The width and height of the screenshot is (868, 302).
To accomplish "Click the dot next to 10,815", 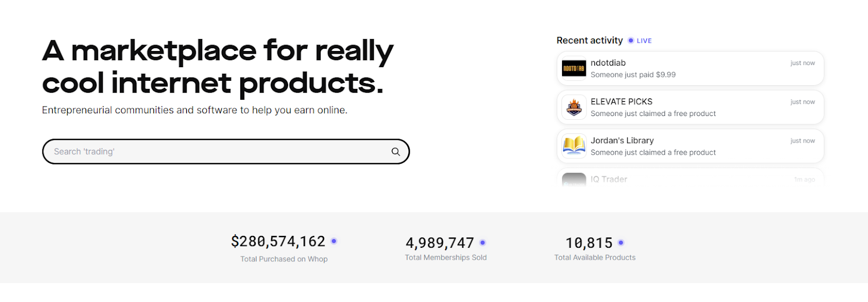I will click(x=621, y=243).
